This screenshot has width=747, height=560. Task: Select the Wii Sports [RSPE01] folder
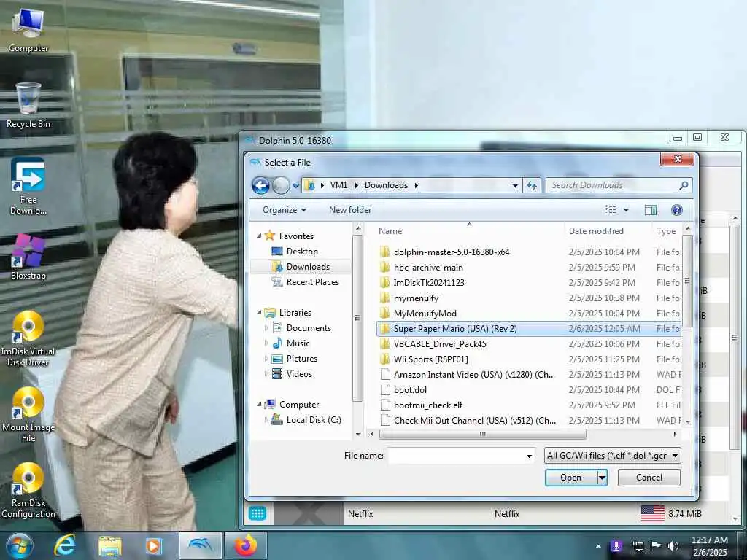[x=529, y=359]
